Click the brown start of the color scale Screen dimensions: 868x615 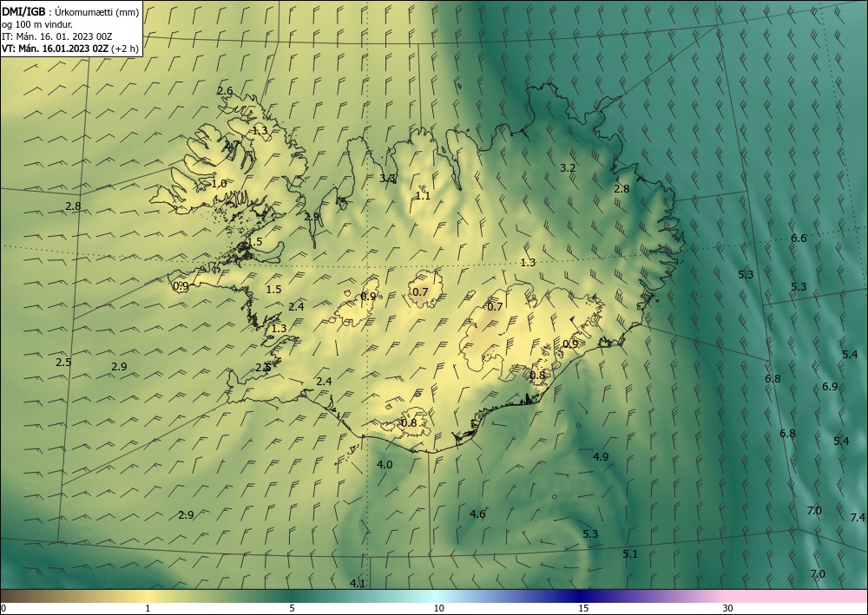pyautogui.click(x=16, y=596)
